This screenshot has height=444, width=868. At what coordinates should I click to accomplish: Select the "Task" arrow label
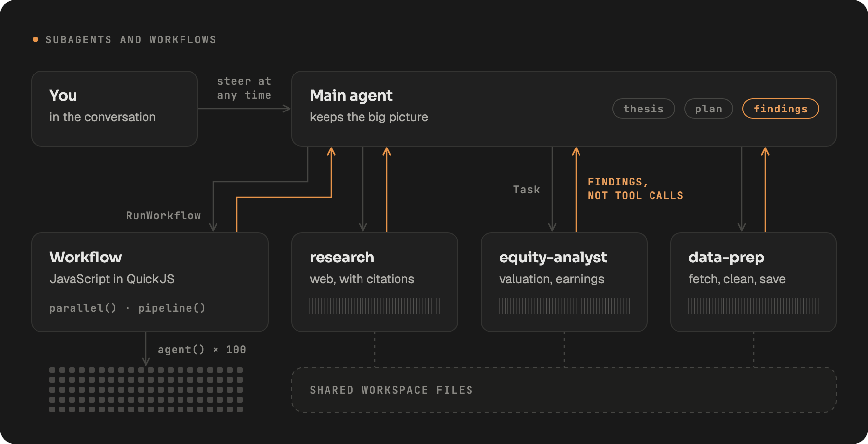(526, 190)
